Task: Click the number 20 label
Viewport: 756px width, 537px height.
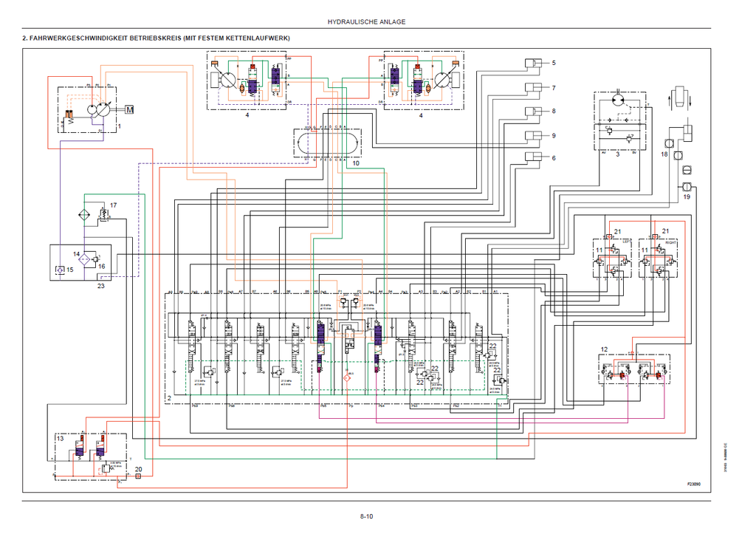Action: pos(138,469)
